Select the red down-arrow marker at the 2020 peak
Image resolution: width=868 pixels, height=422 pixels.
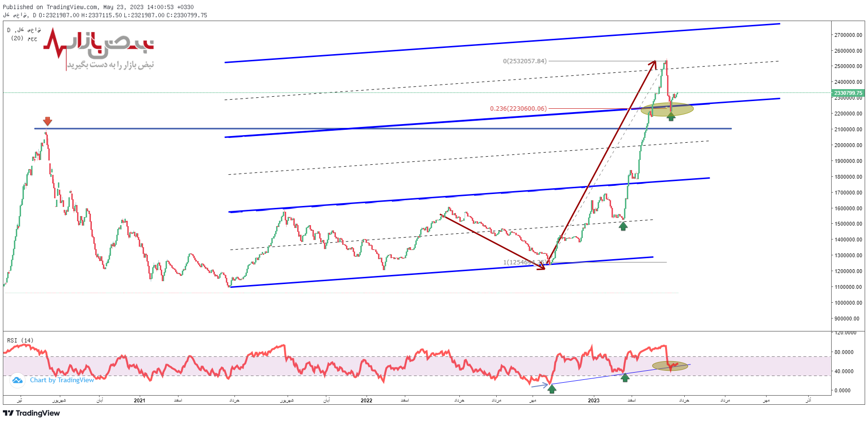point(47,121)
